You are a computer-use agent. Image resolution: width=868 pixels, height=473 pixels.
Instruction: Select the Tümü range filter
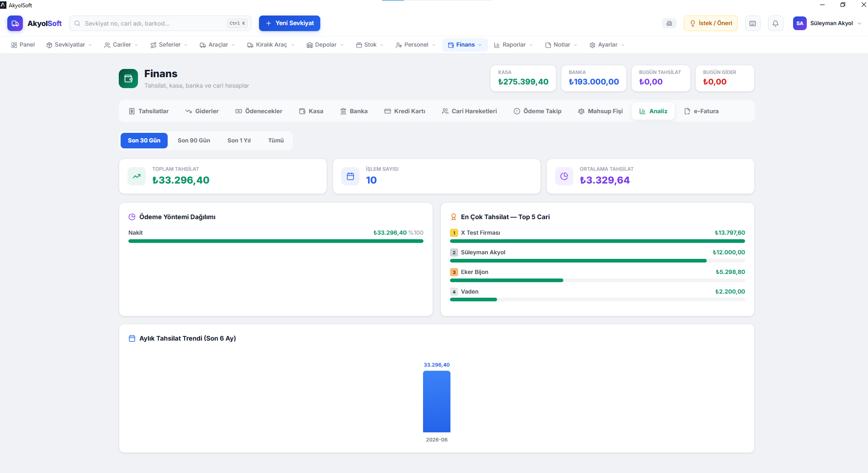(x=276, y=141)
